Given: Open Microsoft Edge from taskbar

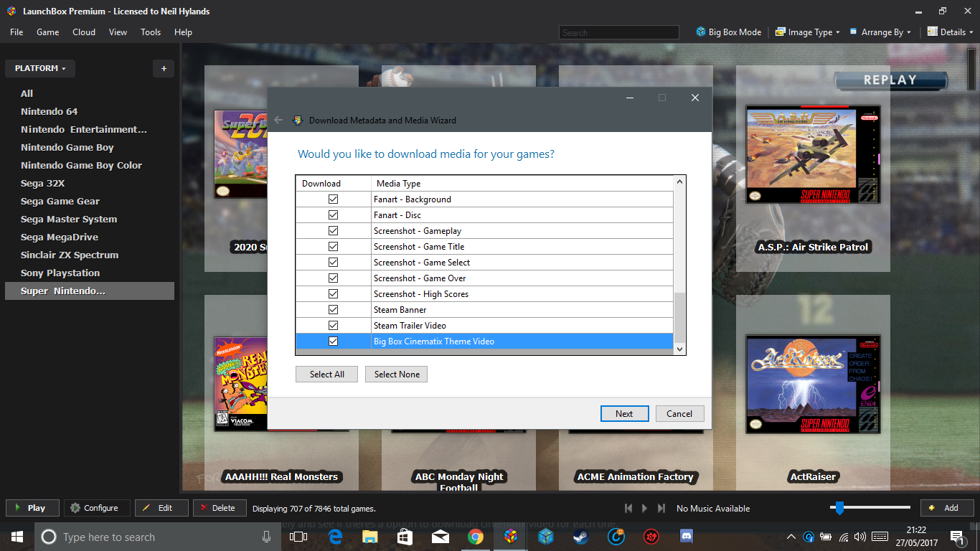Looking at the screenshot, I should 335,537.
